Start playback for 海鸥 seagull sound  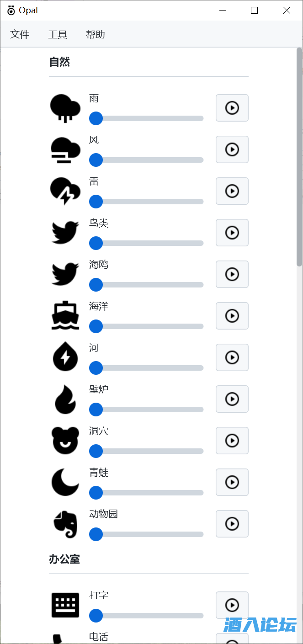[232, 274]
